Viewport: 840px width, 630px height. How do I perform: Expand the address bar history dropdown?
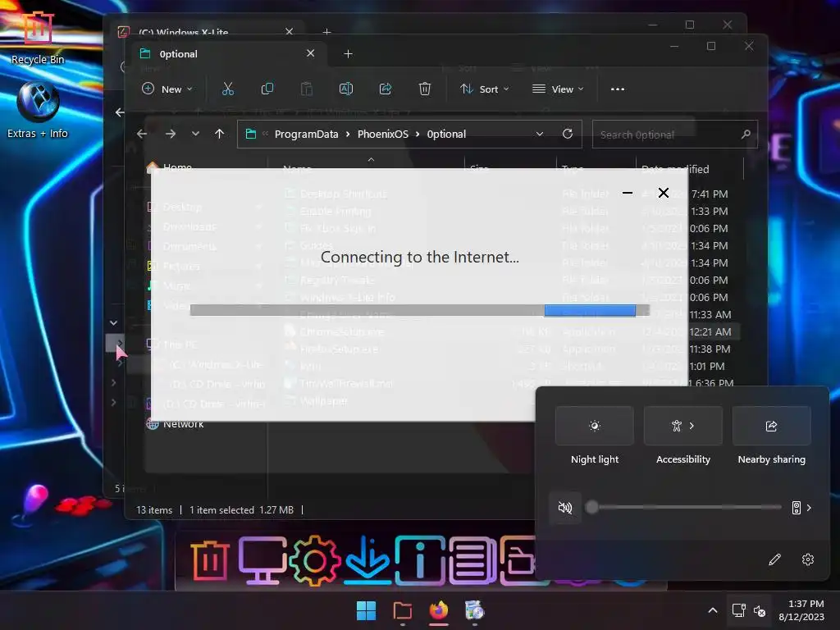pos(540,134)
